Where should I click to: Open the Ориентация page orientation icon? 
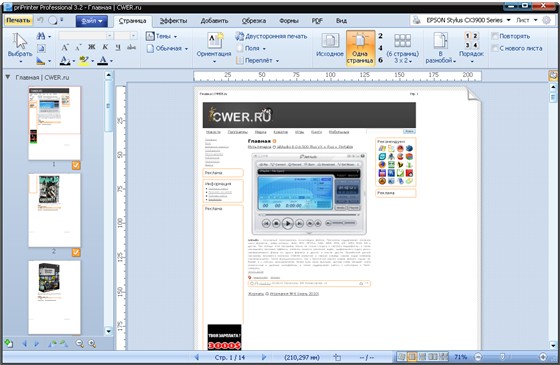(214, 41)
